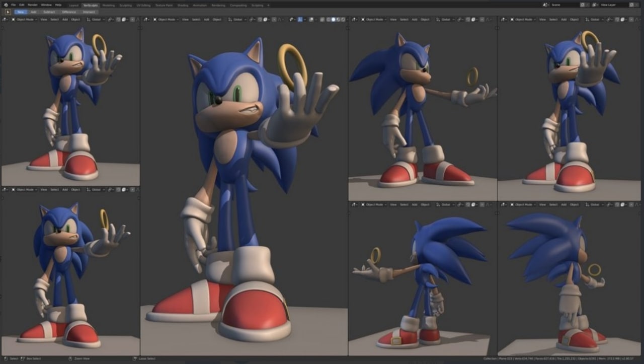Toggle snapping magnet in top-left viewport header

118,19
